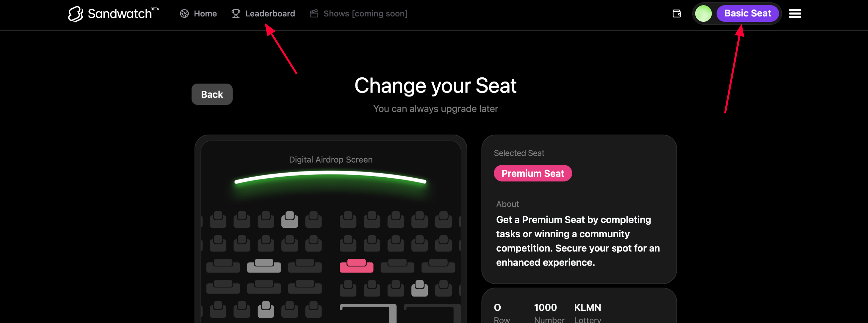This screenshot has height=323, width=868.
Task: Click the trophy icon beside Leaderboard
Action: (x=236, y=13)
